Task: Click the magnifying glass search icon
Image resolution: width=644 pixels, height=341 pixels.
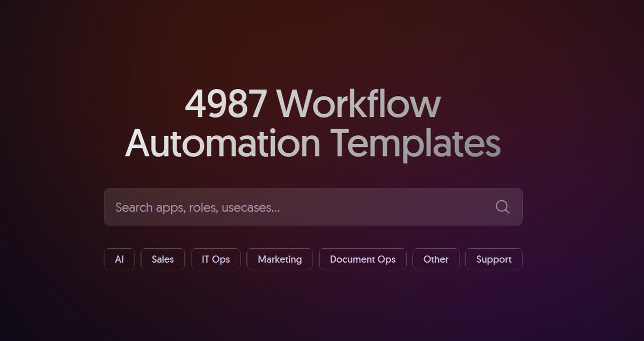Action: pos(502,207)
